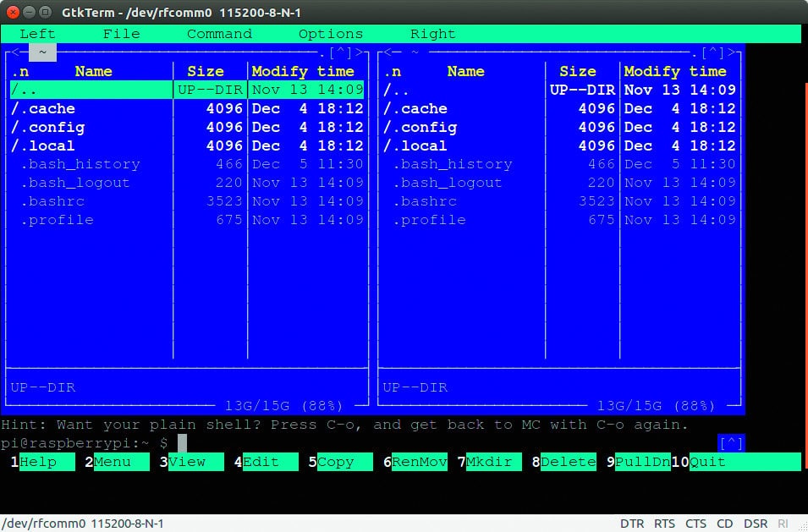Open the Options menu
808x532 pixels.
(x=330, y=33)
